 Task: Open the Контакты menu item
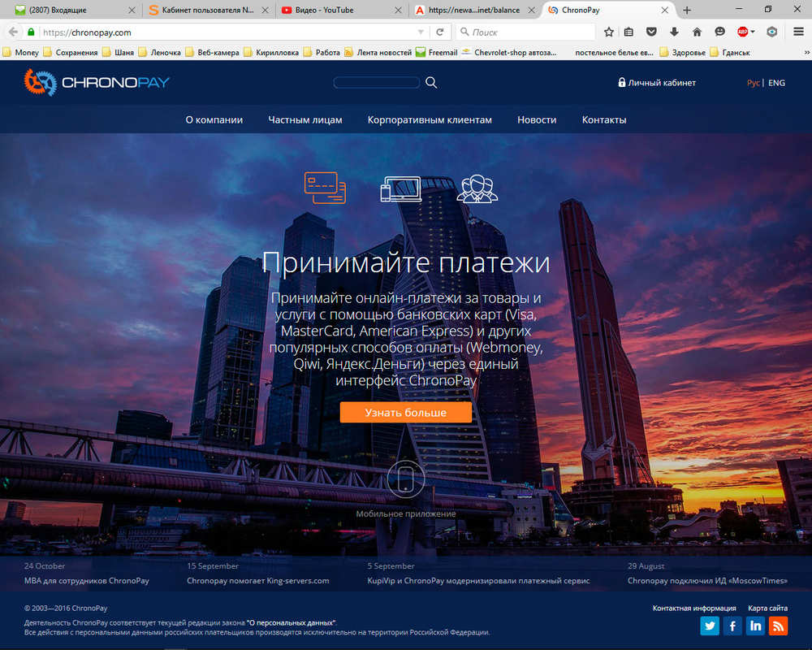[604, 119]
